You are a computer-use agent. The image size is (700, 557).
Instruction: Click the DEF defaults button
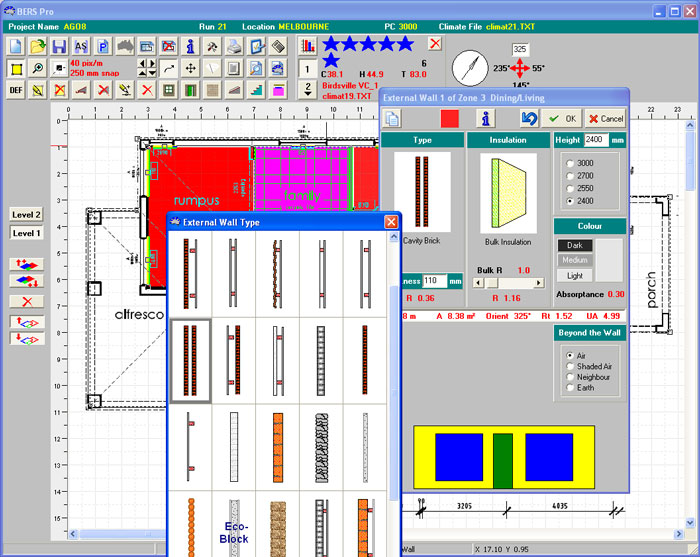click(x=16, y=90)
